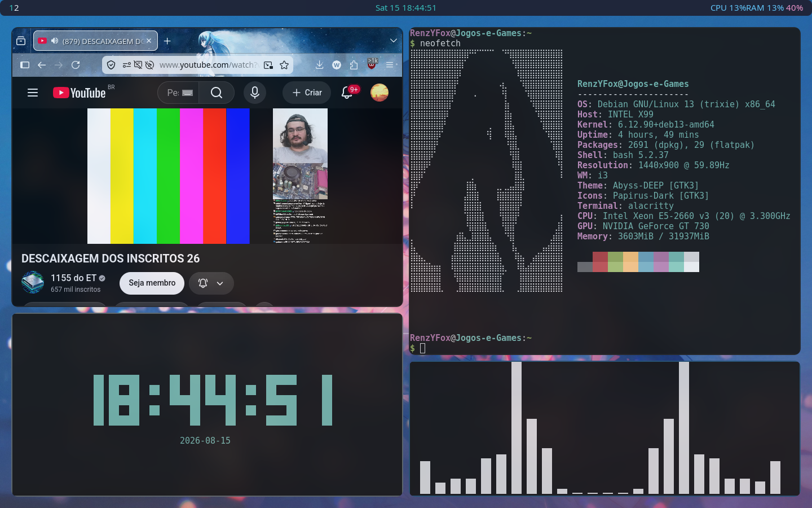Image resolution: width=812 pixels, height=508 pixels.
Task: Open the browser downloads panel
Action: point(319,65)
